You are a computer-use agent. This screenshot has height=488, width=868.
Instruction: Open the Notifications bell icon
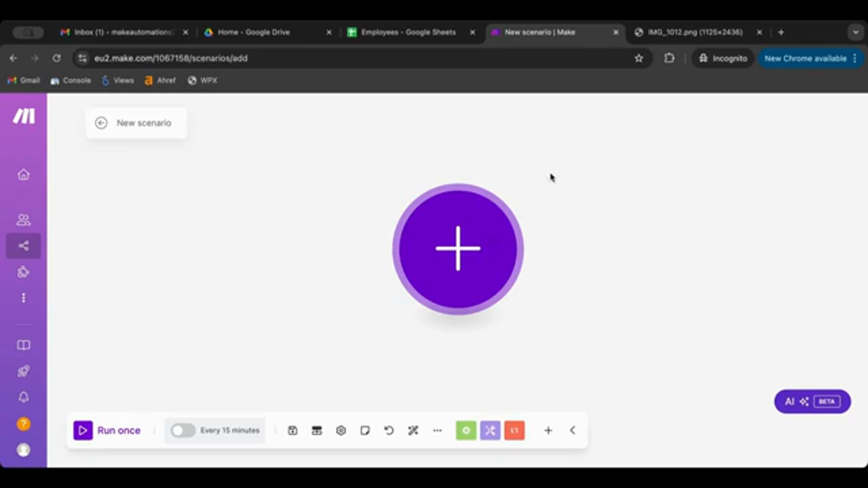(x=24, y=397)
